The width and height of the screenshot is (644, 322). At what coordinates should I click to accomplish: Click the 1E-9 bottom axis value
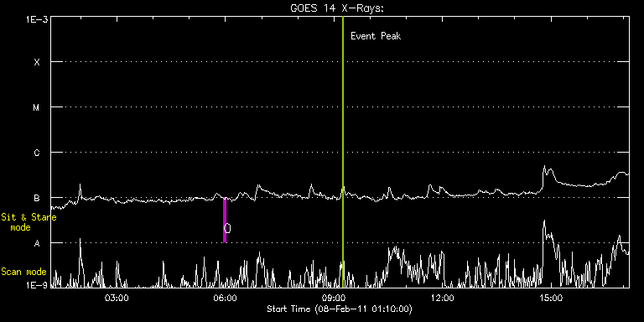coord(37,284)
